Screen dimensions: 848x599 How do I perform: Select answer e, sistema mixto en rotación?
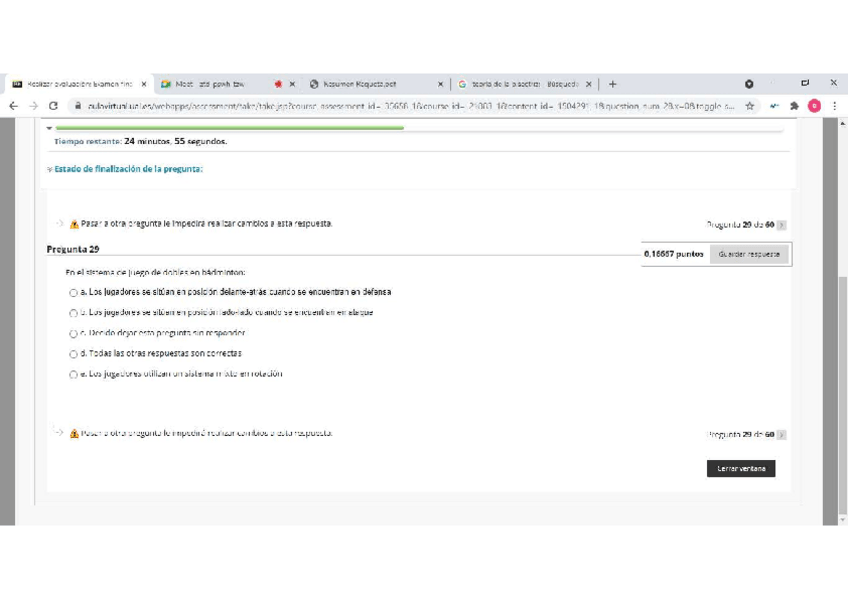pyautogui.click(x=74, y=374)
